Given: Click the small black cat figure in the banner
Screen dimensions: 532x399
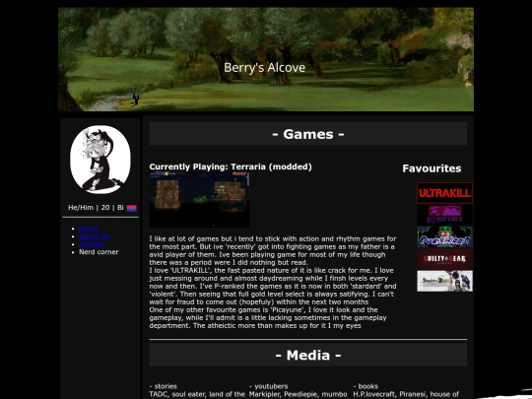Looking at the screenshot, I should [136, 100].
